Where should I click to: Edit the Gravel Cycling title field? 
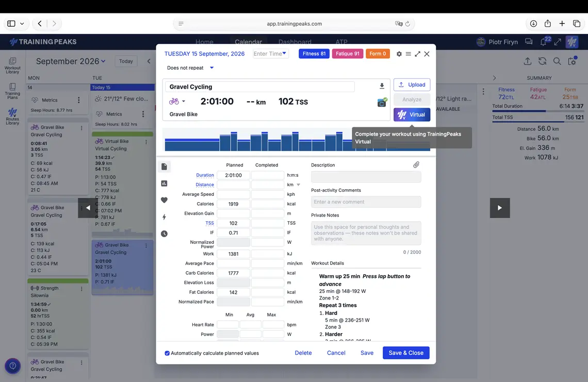pos(260,87)
